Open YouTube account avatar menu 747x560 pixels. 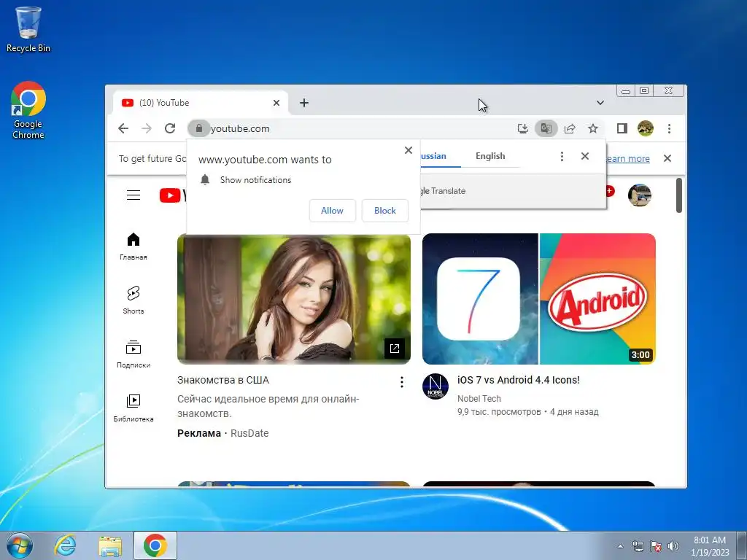point(639,195)
